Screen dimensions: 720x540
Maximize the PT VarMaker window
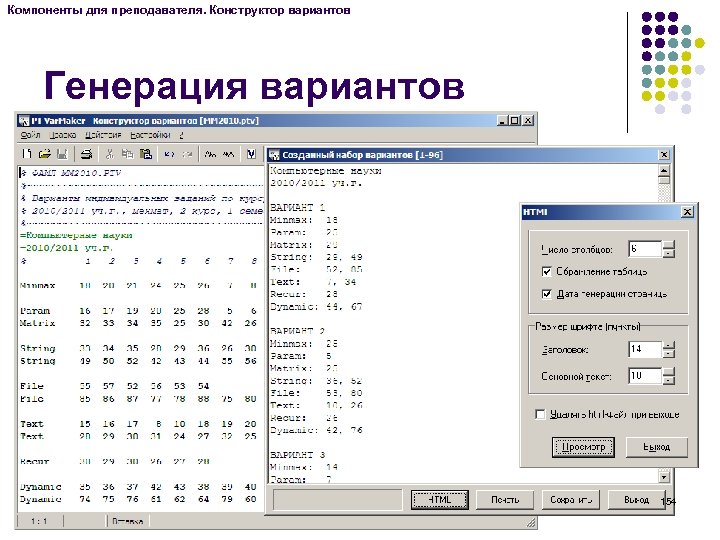[x=515, y=121]
